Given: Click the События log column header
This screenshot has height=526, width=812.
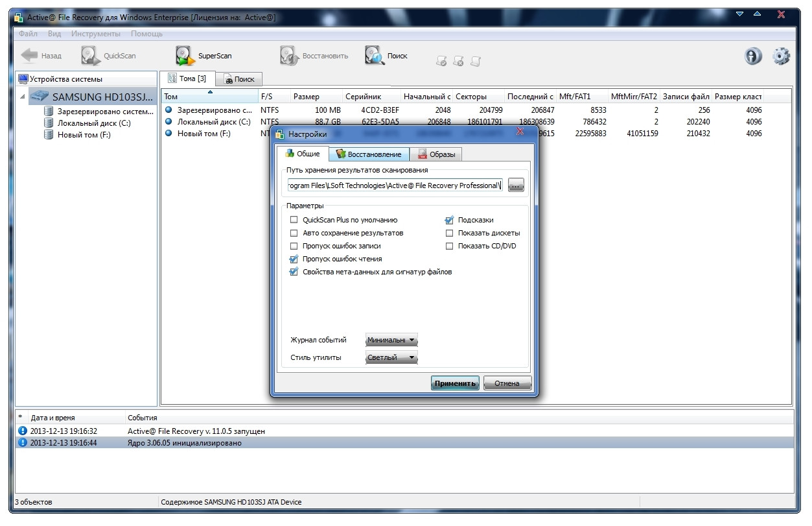Looking at the screenshot, I should pos(460,418).
